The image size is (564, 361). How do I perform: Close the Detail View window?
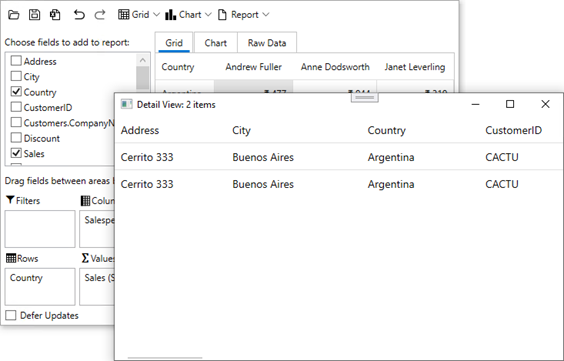point(545,104)
